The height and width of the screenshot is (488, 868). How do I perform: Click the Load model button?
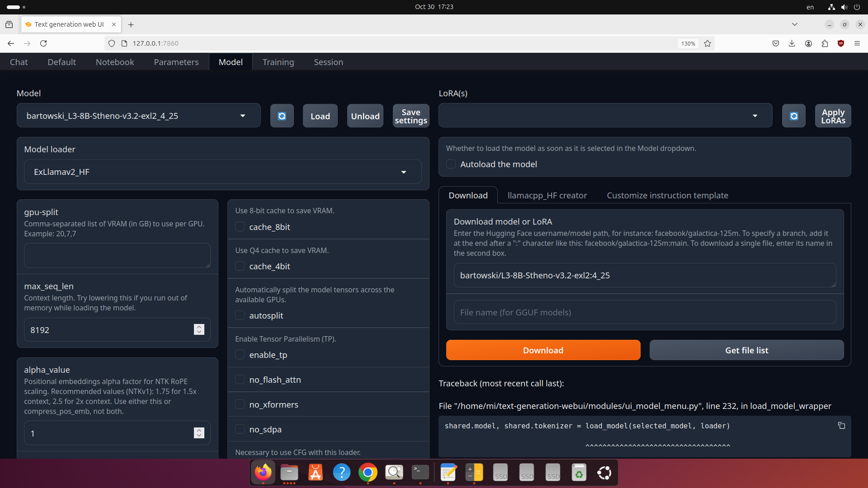(320, 116)
